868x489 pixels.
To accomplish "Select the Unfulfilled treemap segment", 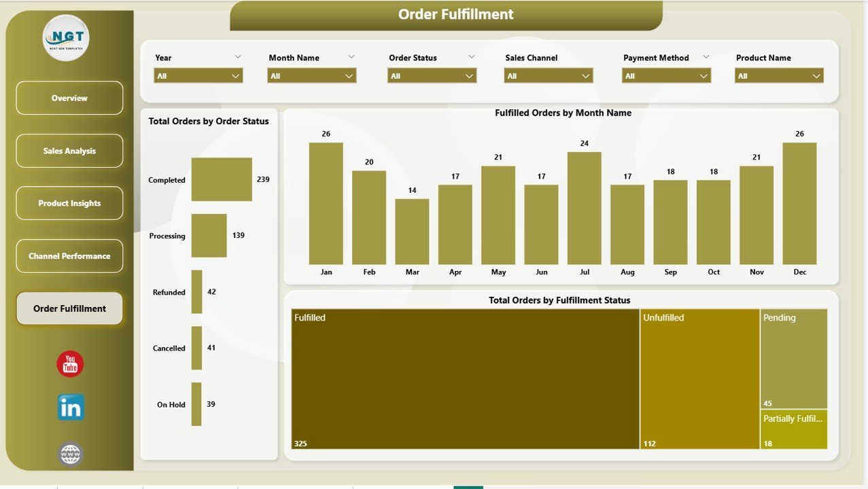I will point(699,377).
